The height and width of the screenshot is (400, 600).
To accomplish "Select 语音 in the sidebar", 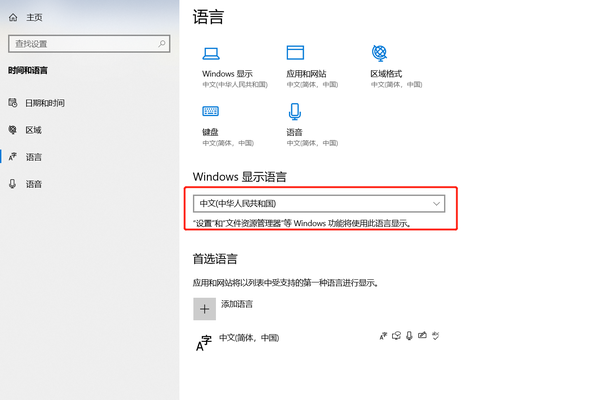I will click(34, 184).
